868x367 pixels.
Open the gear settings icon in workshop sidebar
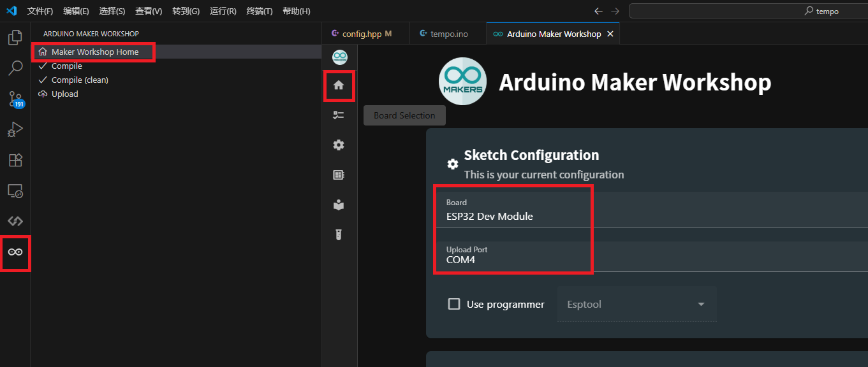339,145
